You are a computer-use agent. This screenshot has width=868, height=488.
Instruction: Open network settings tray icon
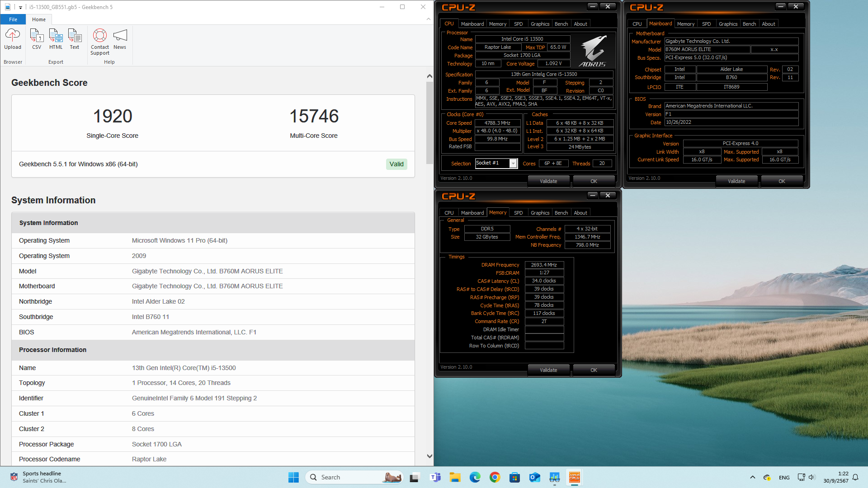(x=801, y=477)
